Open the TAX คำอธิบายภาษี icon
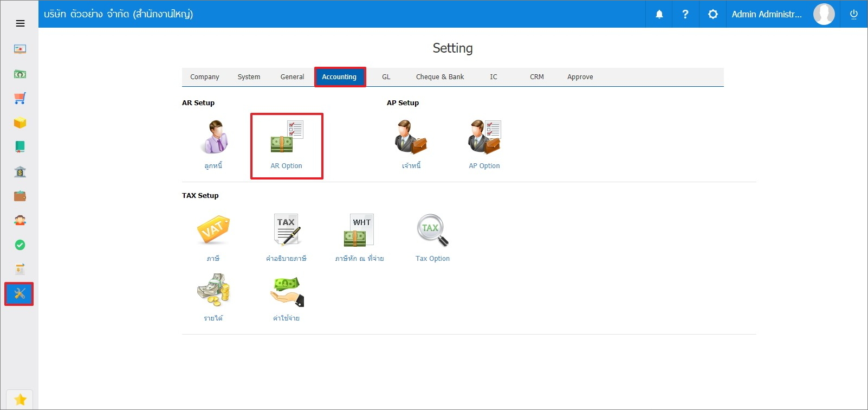Screen dimensions: 868x410 (287, 230)
